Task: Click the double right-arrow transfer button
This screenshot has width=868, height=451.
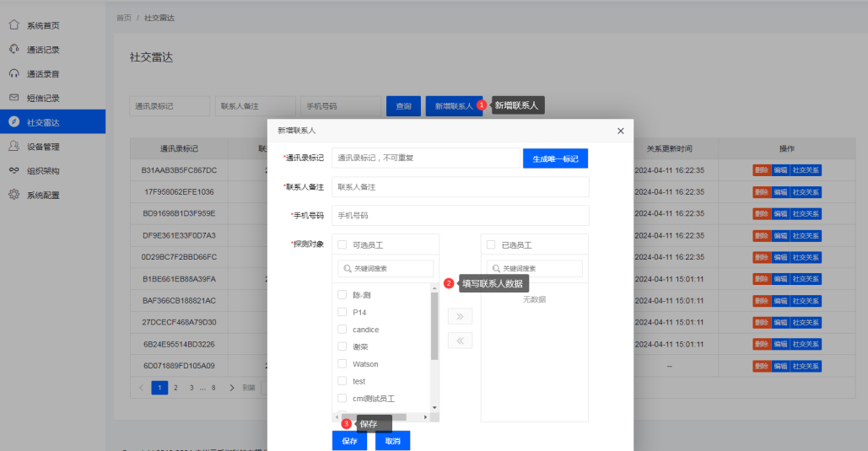Action: pyautogui.click(x=460, y=317)
